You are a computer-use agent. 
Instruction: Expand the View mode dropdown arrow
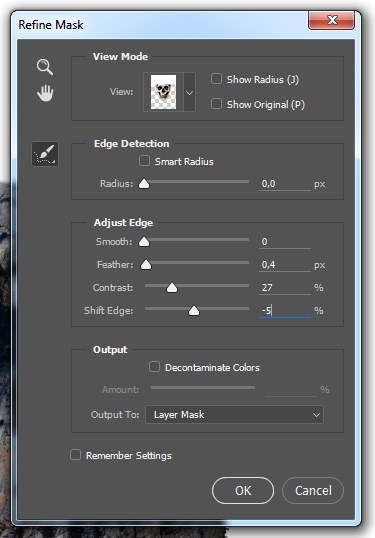pyautogui.click(x=189, y=92)
